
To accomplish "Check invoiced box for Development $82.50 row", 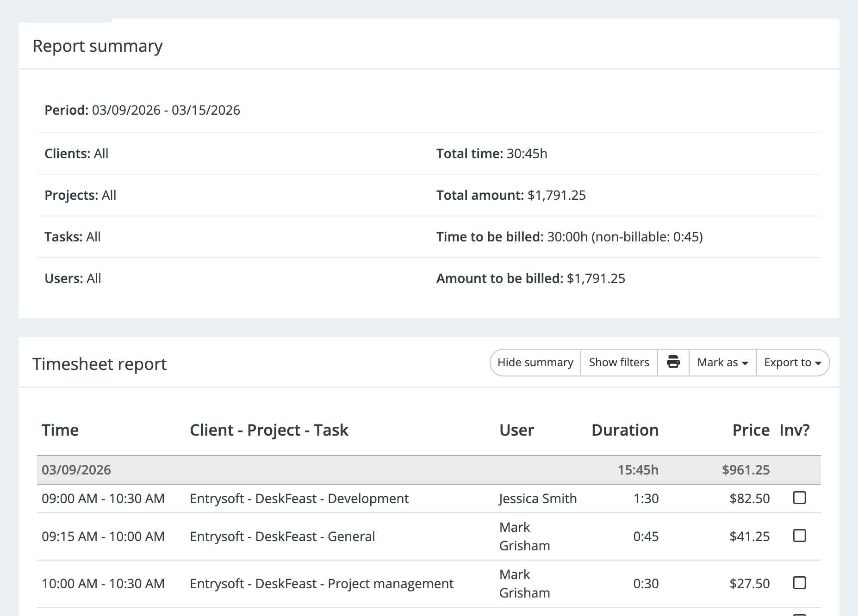I will [800, 498].
